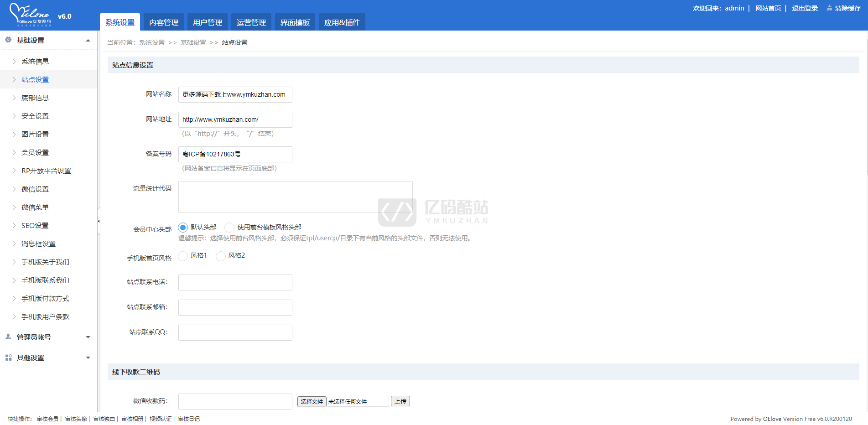Screen dimensions: 868x425
Task: Open 手机版付款方式 in the sidebar
Action: [46, 298]
